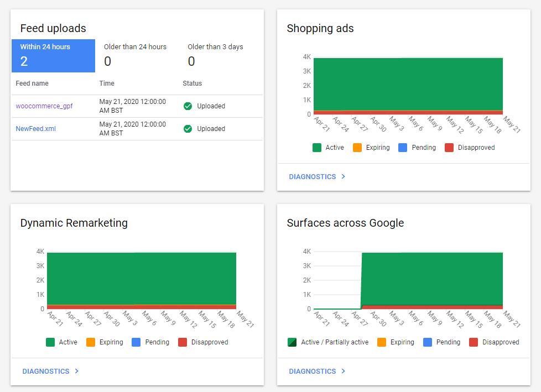Click red Disapproved swatch in Surfaces legend
Viewport: 541px width, 392px height.
pos(474,342)
